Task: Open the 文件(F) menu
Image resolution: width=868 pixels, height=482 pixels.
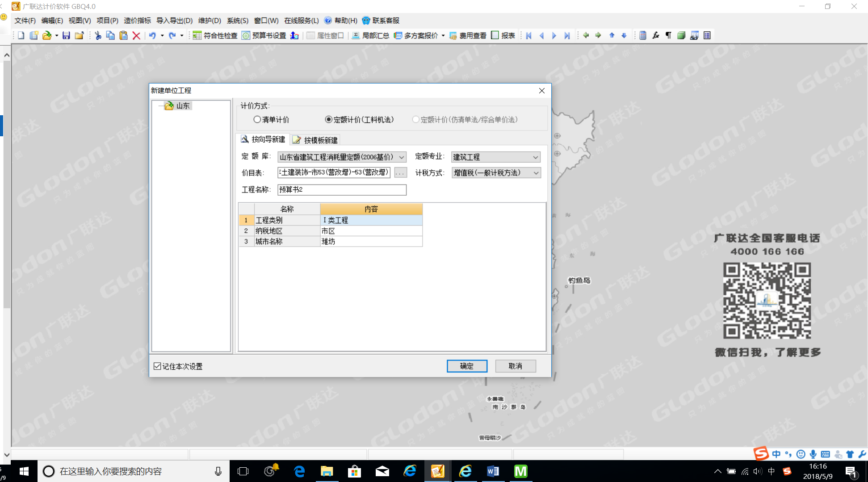Action: pyautogui.click(x=25, y=21)
